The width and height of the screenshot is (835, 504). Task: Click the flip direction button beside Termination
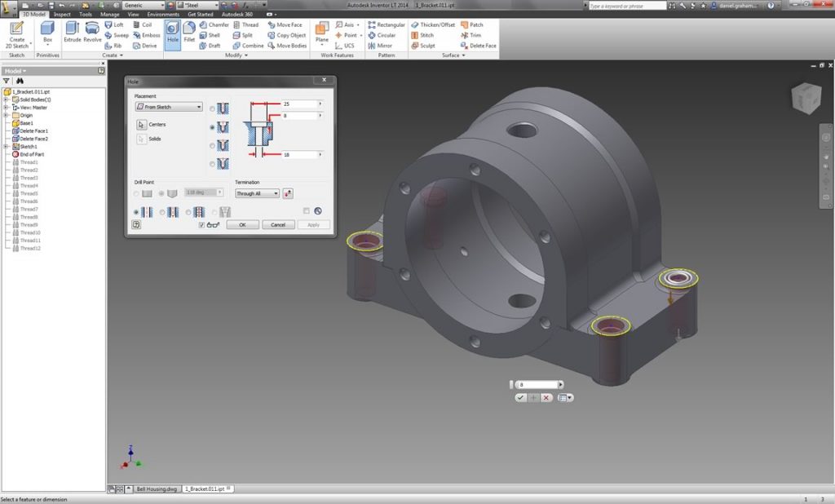click(289, 193)
